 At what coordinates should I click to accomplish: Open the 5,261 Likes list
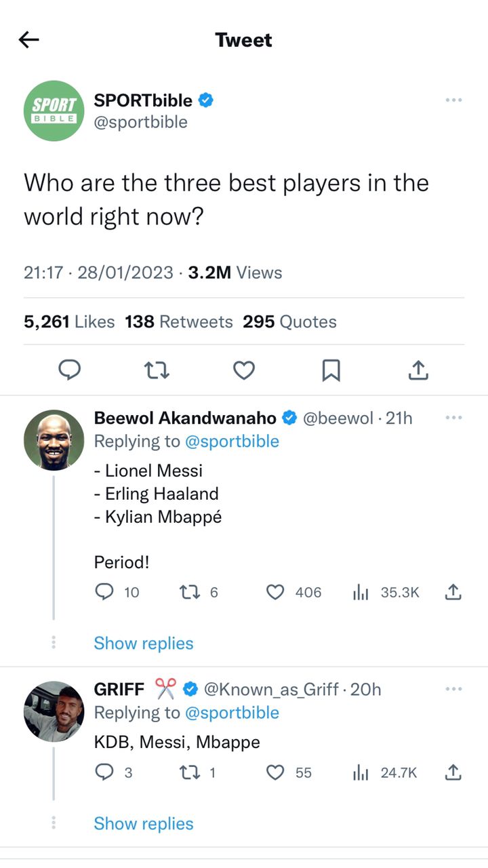click(69, 321)
